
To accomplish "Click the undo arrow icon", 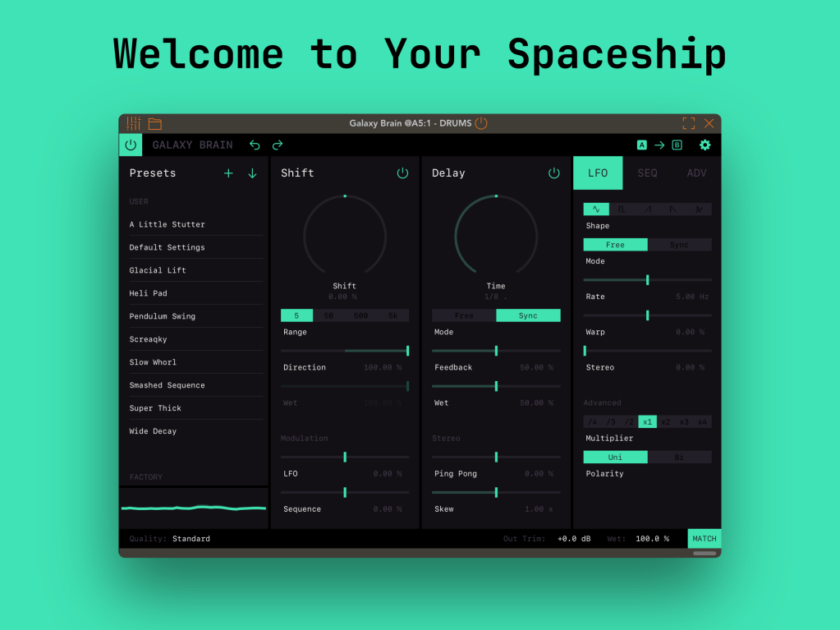I will click(x=255, y=145).
